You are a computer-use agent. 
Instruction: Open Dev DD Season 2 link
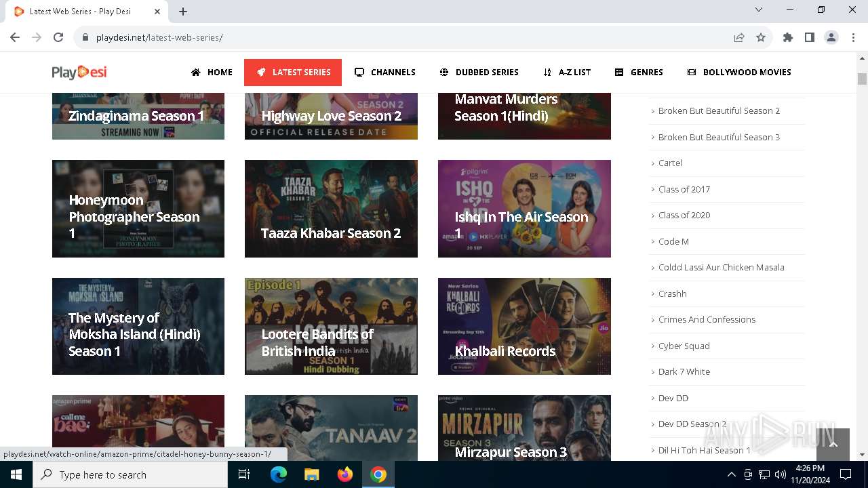pyautogui.click(x=692, y=424)
